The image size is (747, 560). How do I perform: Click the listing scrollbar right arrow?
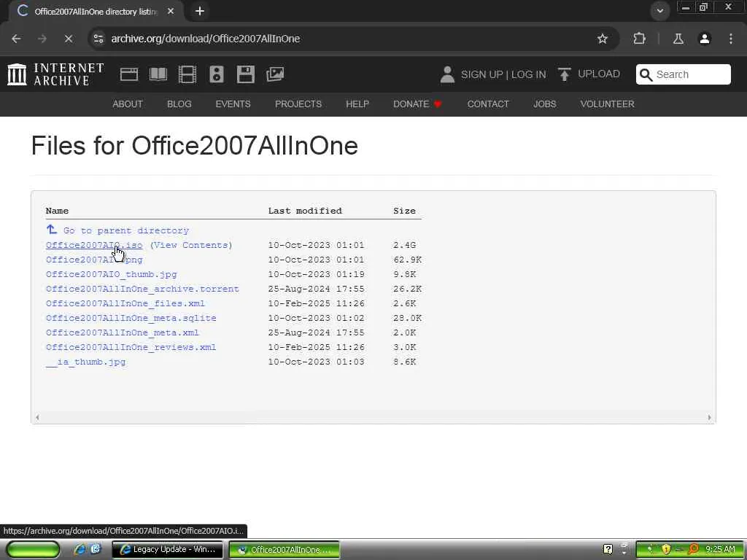[709, 418]
